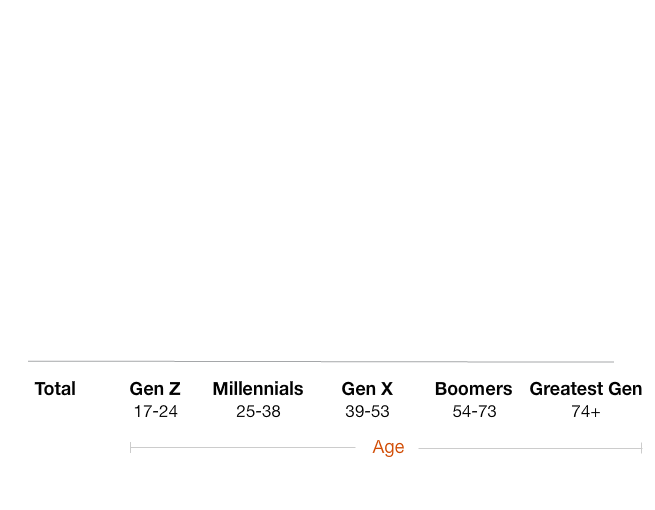Click the Total category label
Viewport: 655px width, 510px height.
click(55, 389)
